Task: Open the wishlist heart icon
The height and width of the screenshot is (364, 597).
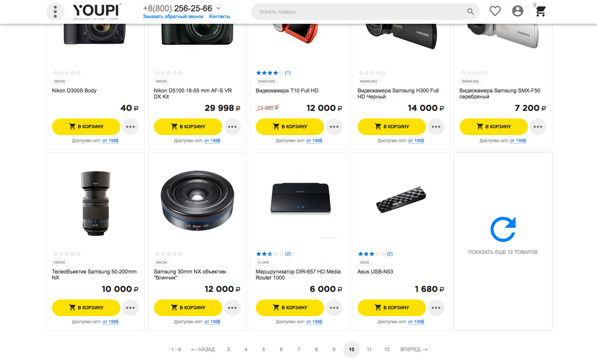Action: pos(495,11)
